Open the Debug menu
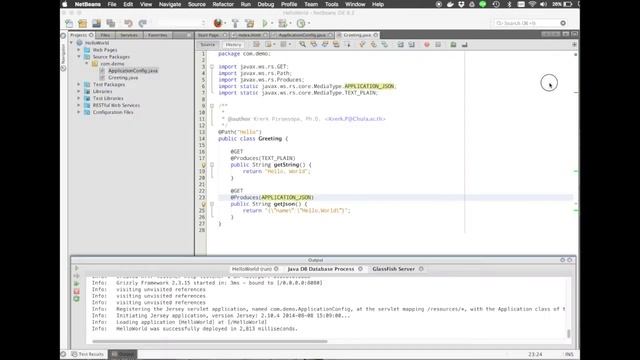This screenshot has height=360, width=640. tap(266, 4)
